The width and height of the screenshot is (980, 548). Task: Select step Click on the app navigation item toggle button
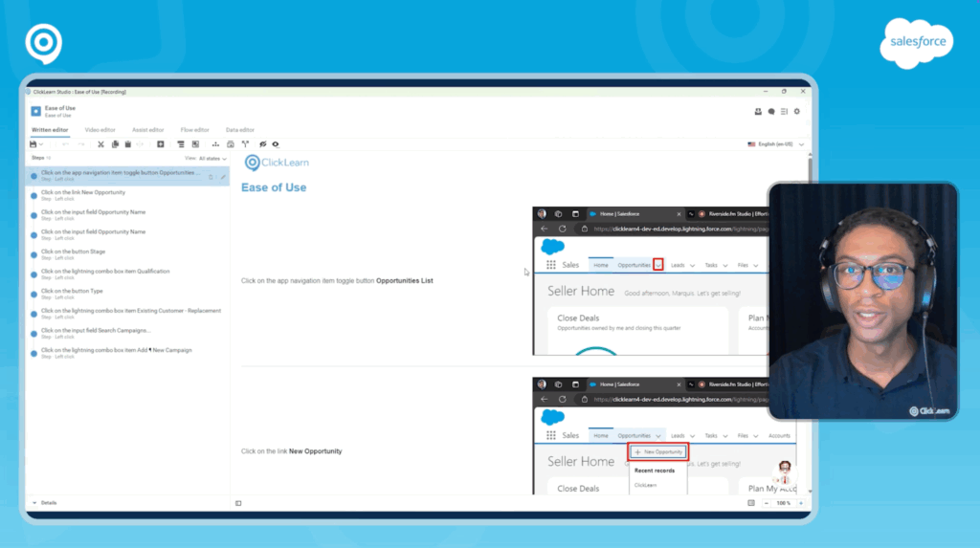(x=127, y=176)
